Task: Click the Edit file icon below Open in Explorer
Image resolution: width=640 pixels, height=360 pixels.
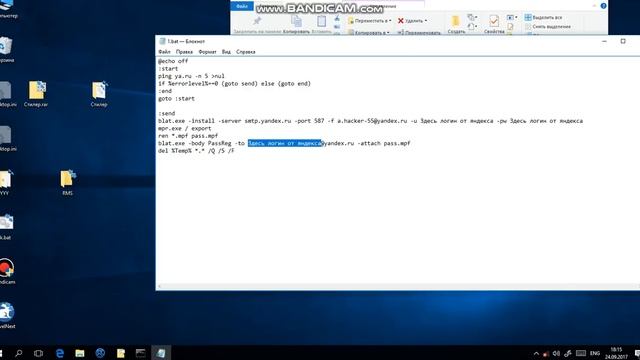Action: click(510, 26)
